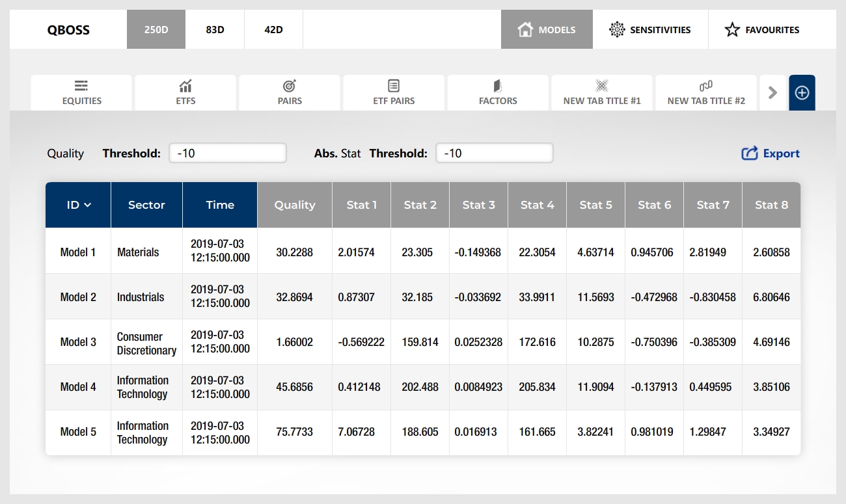This screenshot has width=846, height=504.
Task: Select the 83D period option
Action: coord(215,29)
